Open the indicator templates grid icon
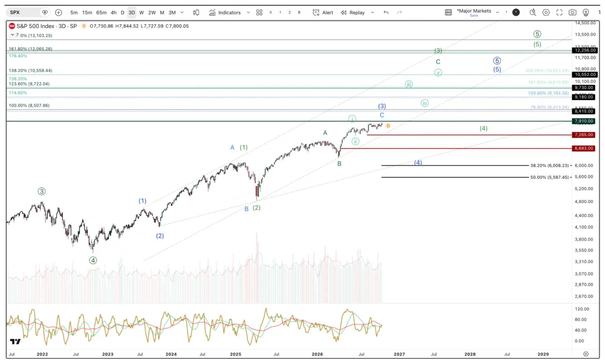Viewport: 605px width, 364px height. pos(259,12)
